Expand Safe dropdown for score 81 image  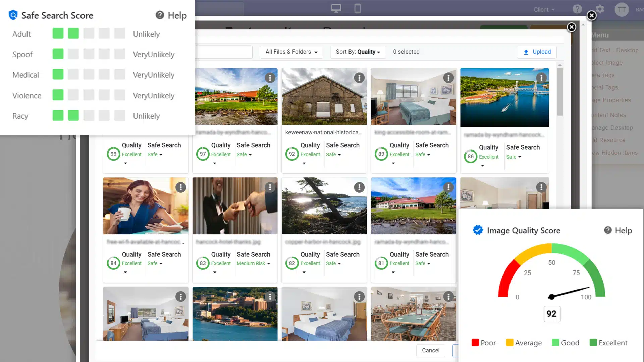422,263
